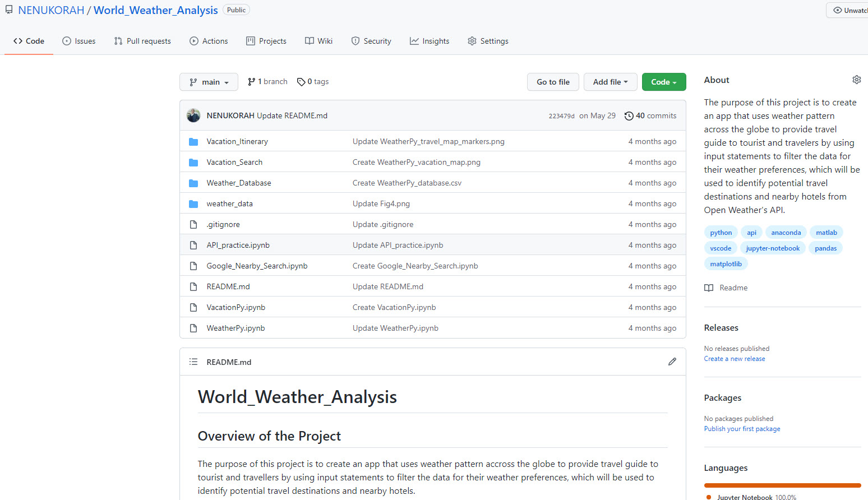Click the branch icon showing 1 branch
868x500 pixels.
[252, 82]
